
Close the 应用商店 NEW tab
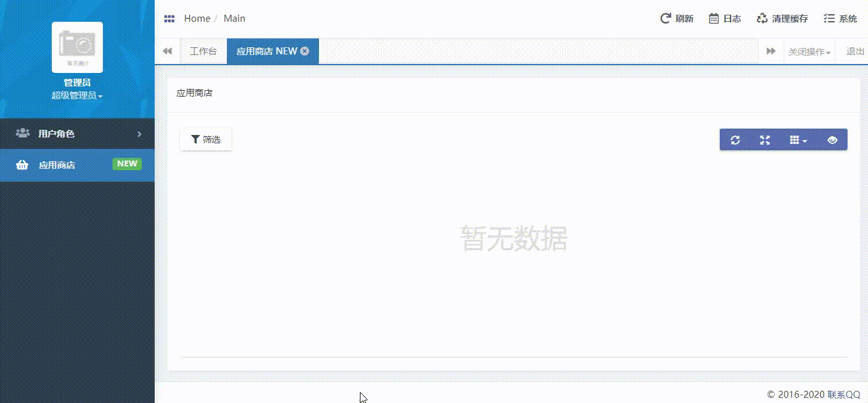click(x=305, y=51)
